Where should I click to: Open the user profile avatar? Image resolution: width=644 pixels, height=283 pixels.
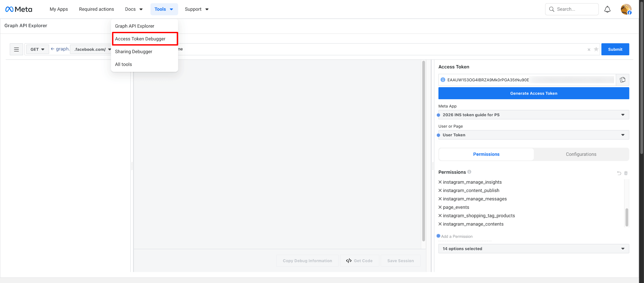(x=626, y=9)
